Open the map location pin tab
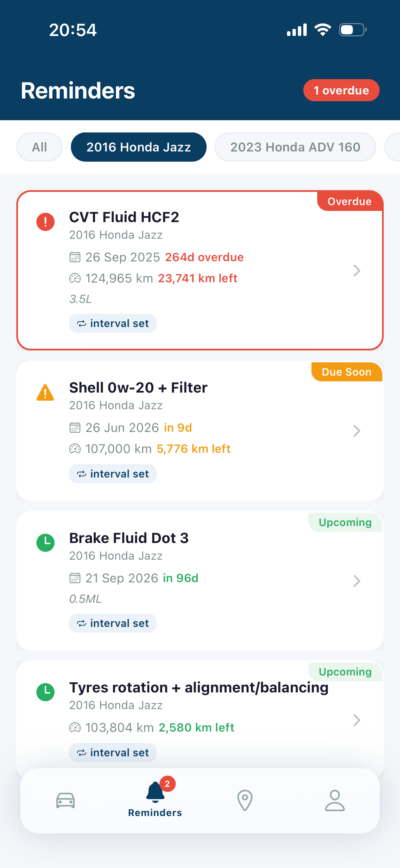400x868 pixels. [245, 800]
